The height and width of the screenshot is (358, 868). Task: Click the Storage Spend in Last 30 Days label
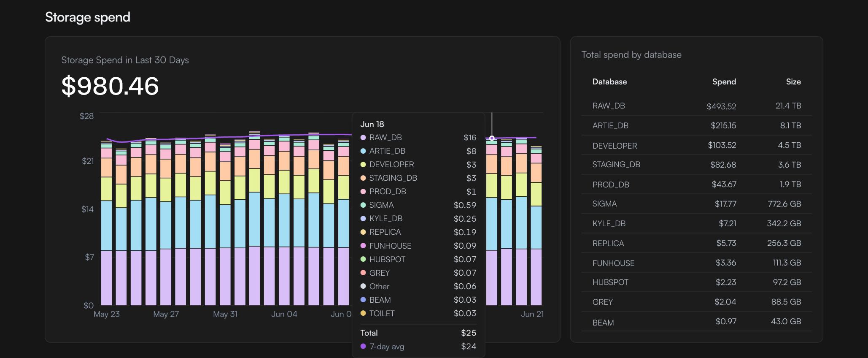pos(125,60)
